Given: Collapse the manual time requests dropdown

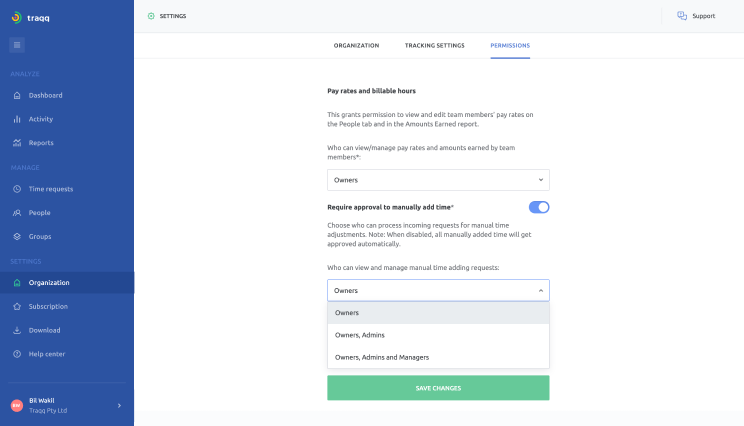Looking at the screenshot, I should coord(438,290).
